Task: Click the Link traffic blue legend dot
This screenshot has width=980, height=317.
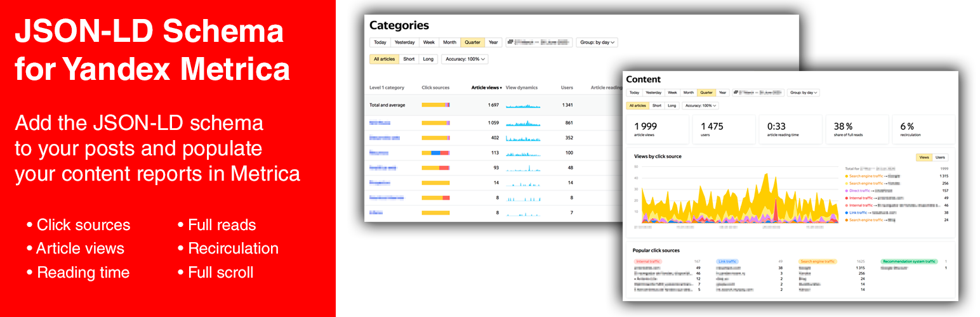Action: [846, 212]
